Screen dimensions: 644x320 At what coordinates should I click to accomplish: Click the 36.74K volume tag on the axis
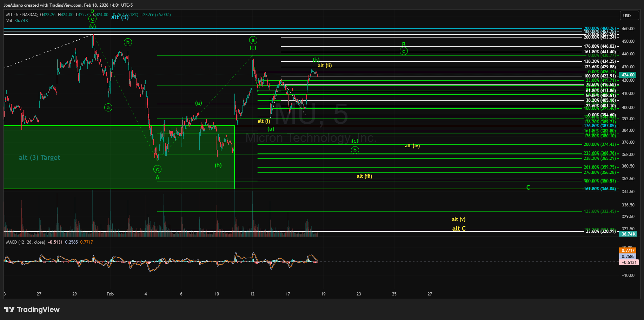pyautogui.click(x=628, y=234)
